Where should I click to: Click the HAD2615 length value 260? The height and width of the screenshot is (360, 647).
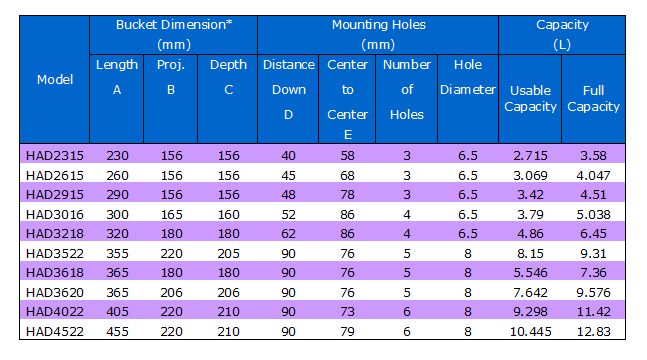[x=118, y=176]
